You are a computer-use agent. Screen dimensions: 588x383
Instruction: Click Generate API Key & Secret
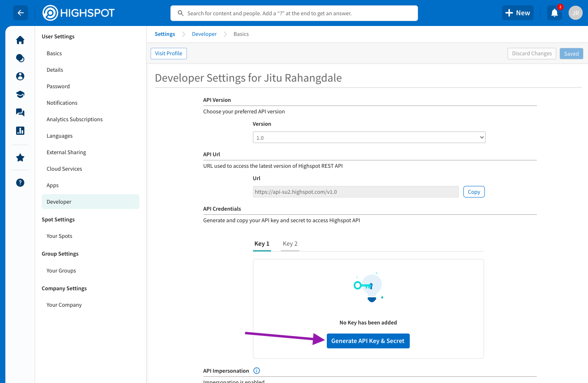(x=368, y=341)
